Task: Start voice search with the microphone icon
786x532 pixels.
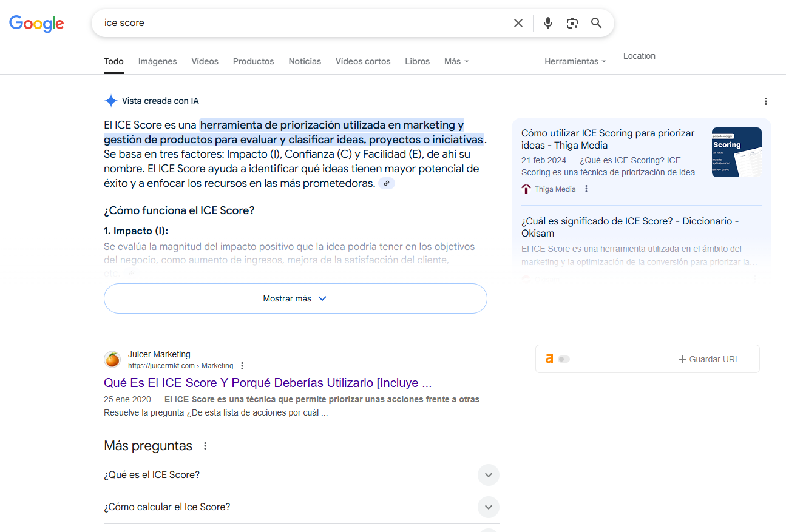Action: coord(548,23)
